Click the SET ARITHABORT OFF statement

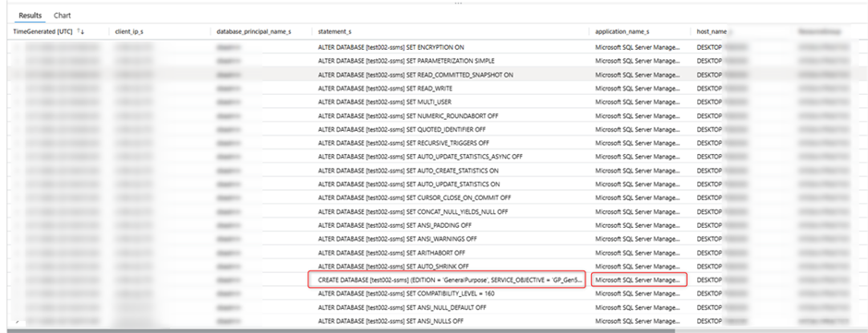(392, 252)
